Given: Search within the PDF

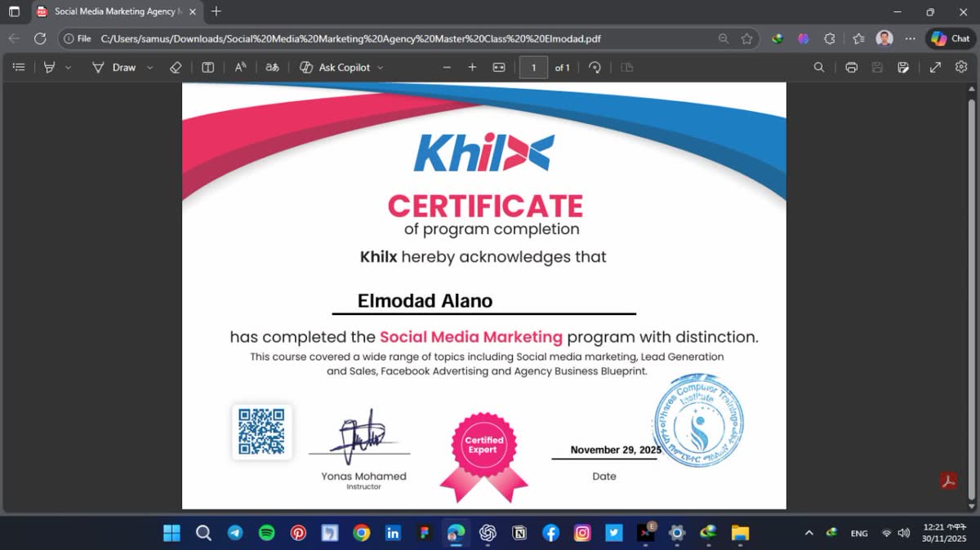Looking at the screenshot, I should click(819, 68).
